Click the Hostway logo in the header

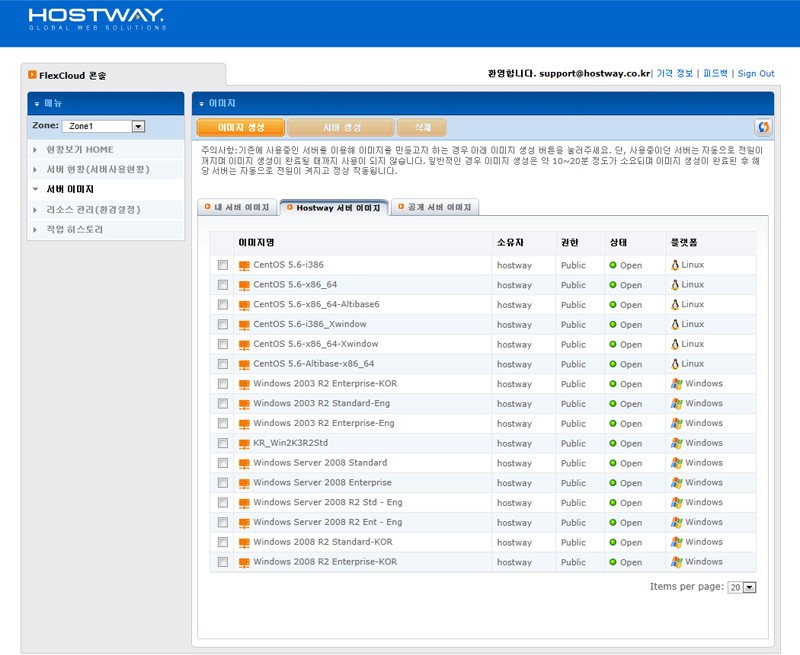point(97,19)
